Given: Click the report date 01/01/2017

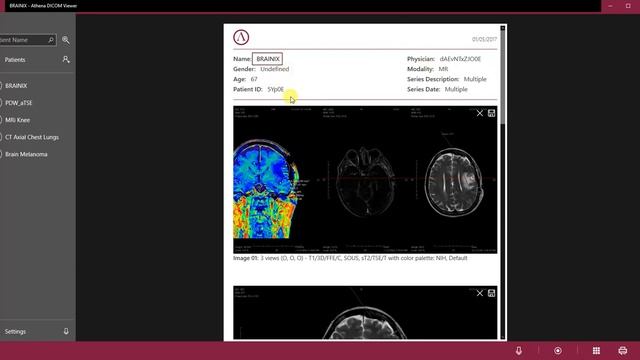Looking at the screenshot, I should (484, 39).
